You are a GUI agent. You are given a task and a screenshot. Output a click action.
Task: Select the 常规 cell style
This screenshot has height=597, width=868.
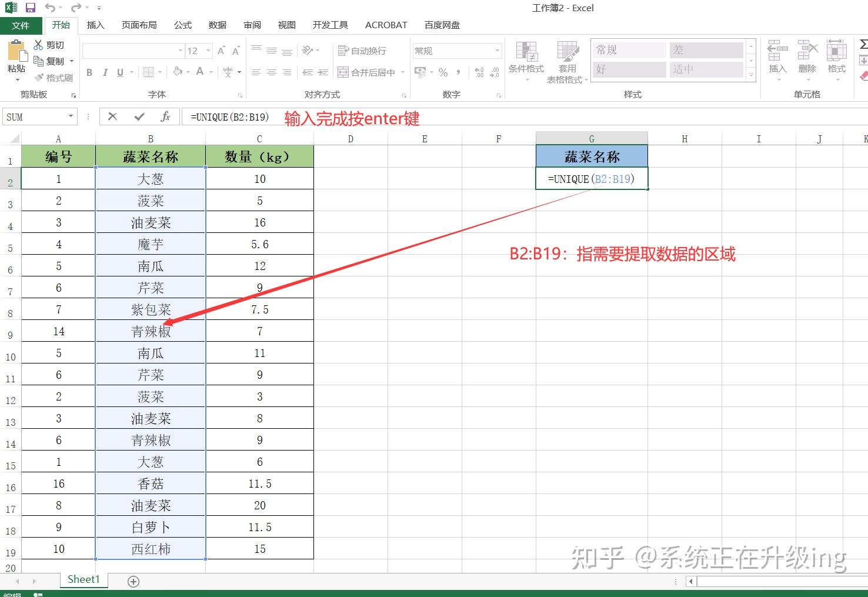(x=629, y=50)
